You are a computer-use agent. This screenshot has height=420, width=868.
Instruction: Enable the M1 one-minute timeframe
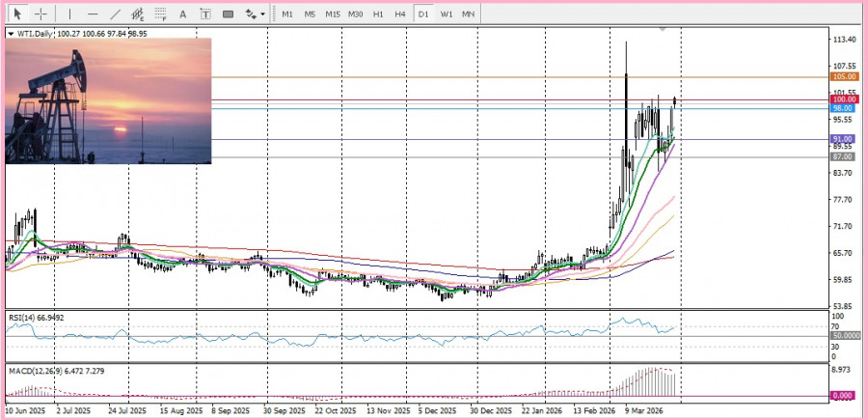point(287,14)
